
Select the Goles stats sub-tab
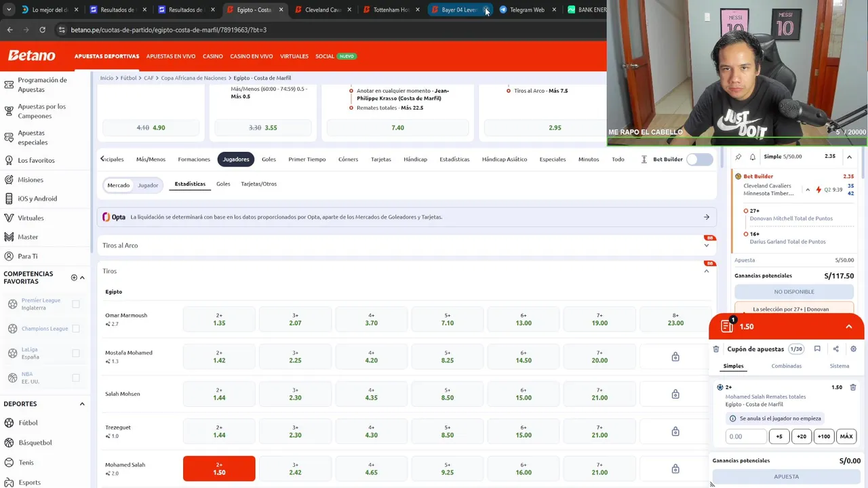[223, 184]
